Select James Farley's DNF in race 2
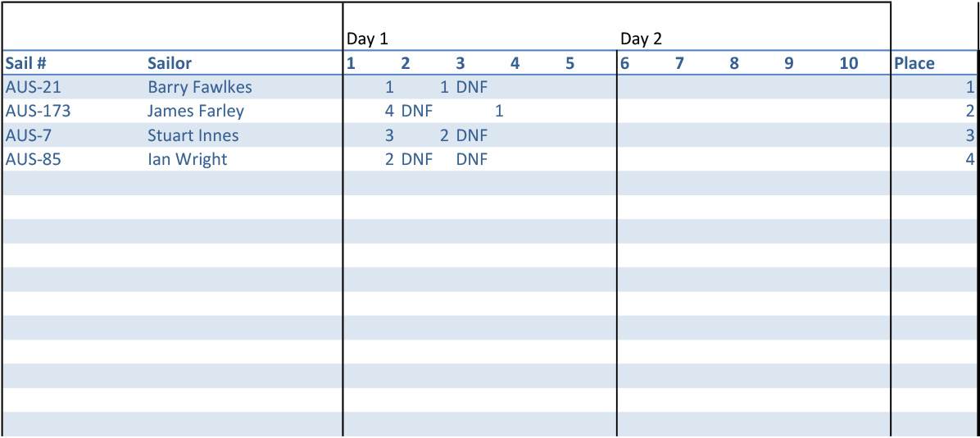Viewport: 980px width, 438px height. coord(416,111)
